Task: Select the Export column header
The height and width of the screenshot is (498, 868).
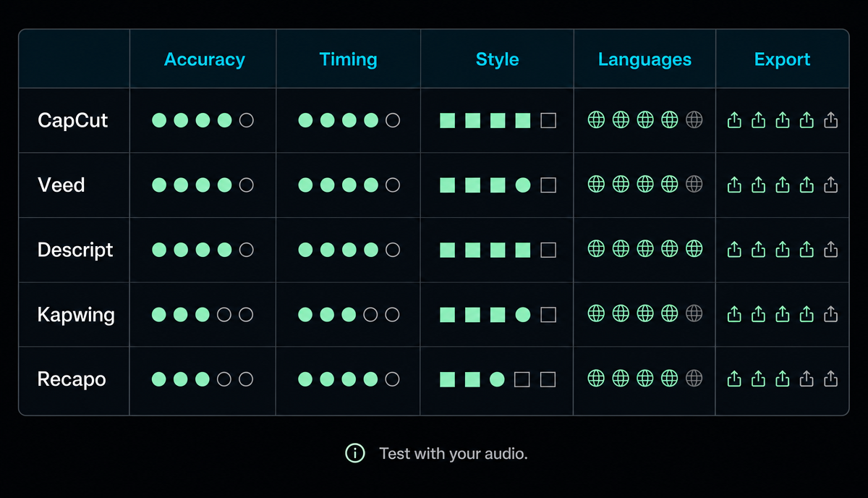Action: click(x=782, y=59)
